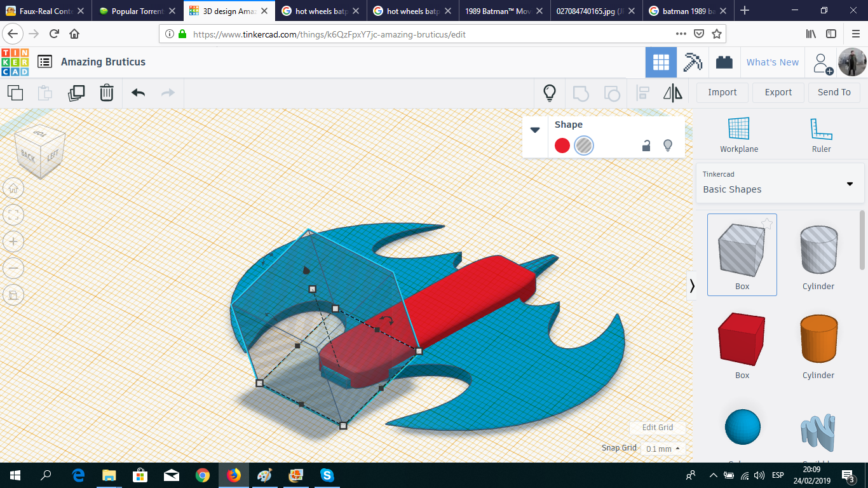Screen dimensions: 868x488
Task: Open the user profile avatar
Action: tap(852, 62)
